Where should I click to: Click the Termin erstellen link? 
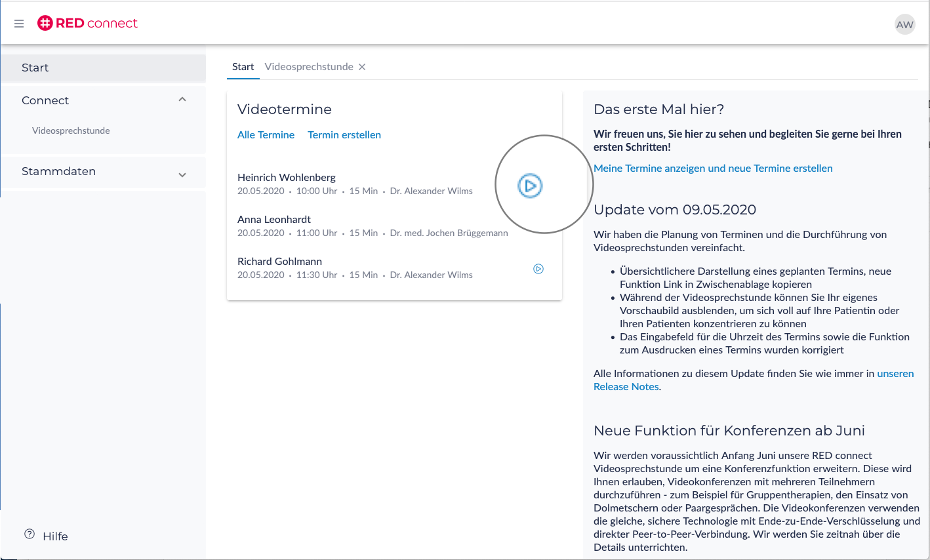[344, 135]
